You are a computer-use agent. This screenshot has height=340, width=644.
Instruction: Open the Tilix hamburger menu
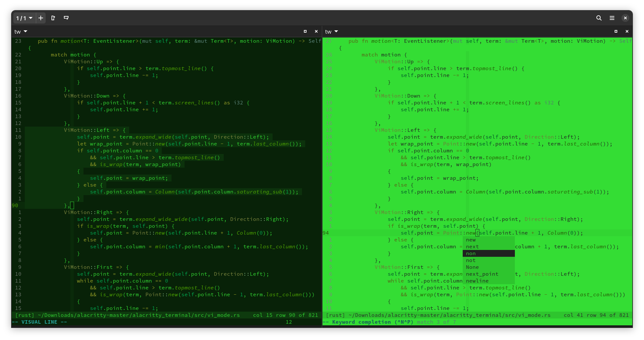click(x=612, y=18)
